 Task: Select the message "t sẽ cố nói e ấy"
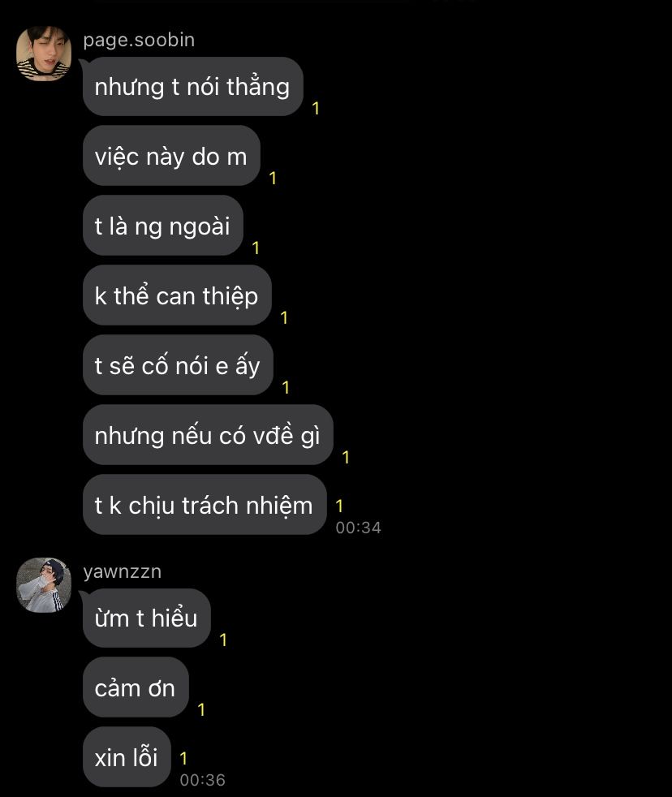click(x=178, y=365)
